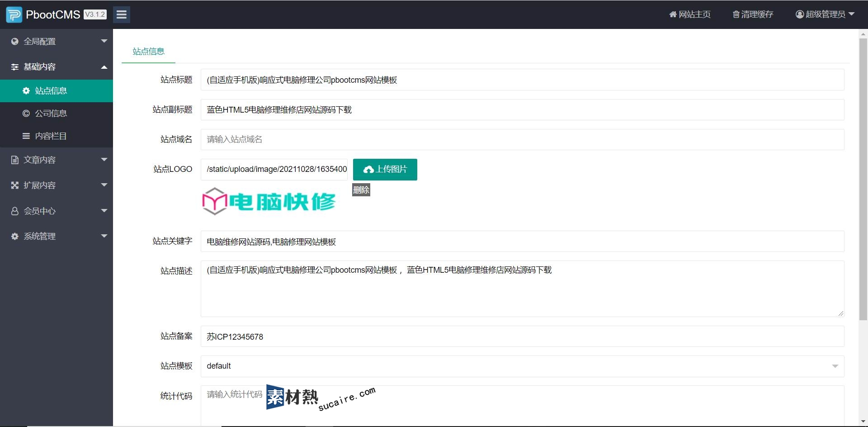
Task: Click the cloud upload icon
Action: (x=368, y=170)
